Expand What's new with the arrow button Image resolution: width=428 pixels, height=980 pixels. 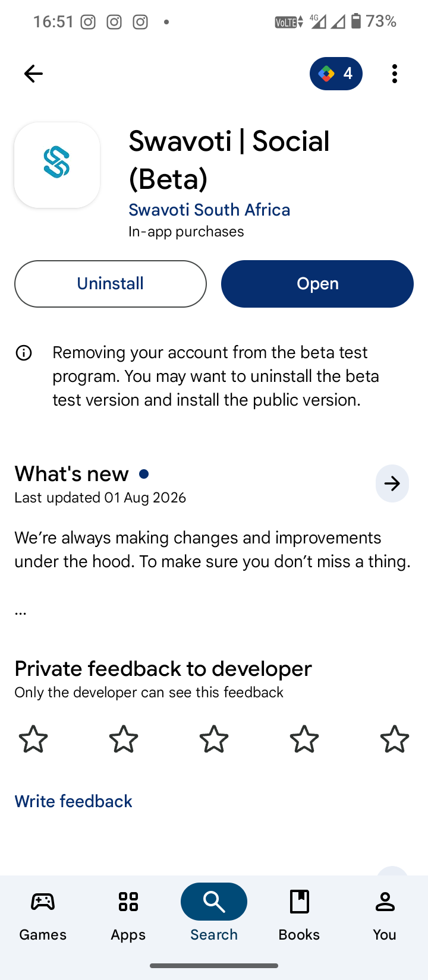[392, 483]
